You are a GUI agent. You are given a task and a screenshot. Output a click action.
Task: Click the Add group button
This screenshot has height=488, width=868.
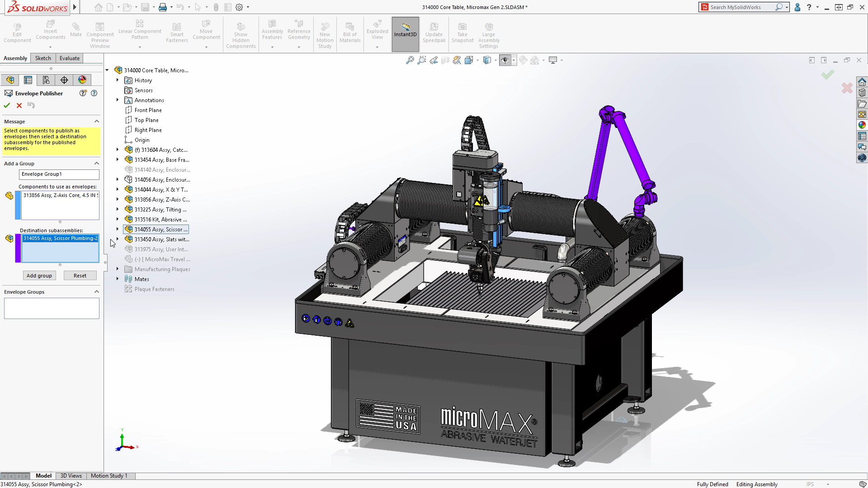(x=39, y=276)
